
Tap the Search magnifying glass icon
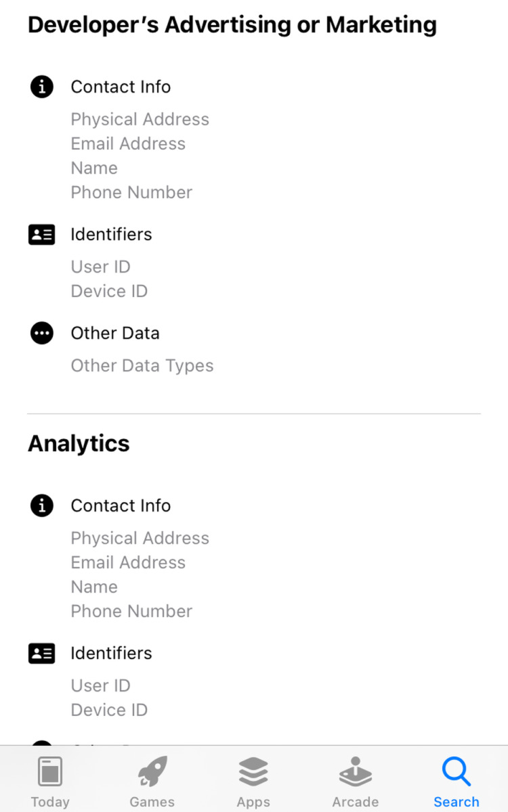coord(456,771)
